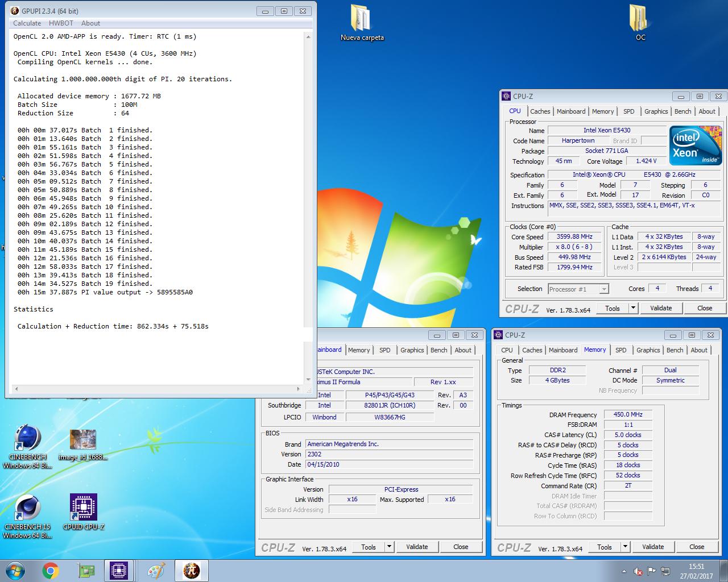Viewport: 728px width, 582px height.
Task: Click the Intel Xeon inside logo
Action: click(x=696, y=145)
